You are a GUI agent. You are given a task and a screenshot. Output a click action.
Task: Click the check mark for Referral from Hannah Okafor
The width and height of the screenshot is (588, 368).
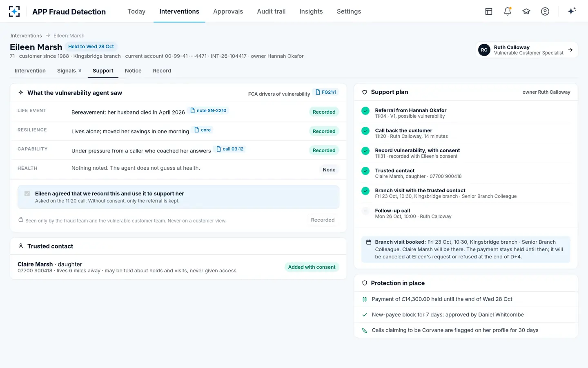[365, 110]
